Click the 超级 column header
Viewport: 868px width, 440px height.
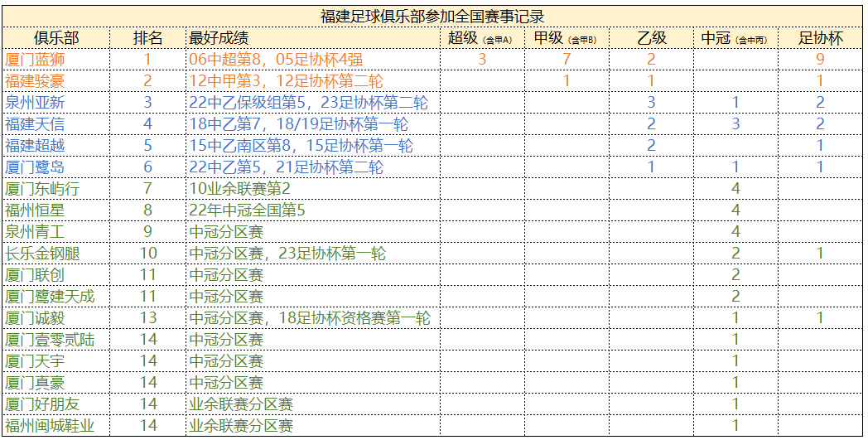[482, 37]
